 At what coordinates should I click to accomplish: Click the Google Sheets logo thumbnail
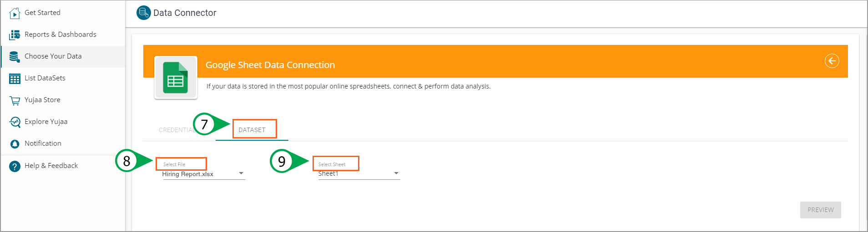click(x=176, y=78)
